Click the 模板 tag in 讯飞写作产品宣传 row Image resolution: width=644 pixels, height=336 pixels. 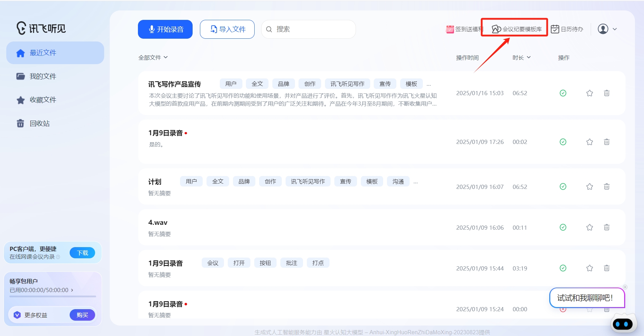tap(411, 84)
